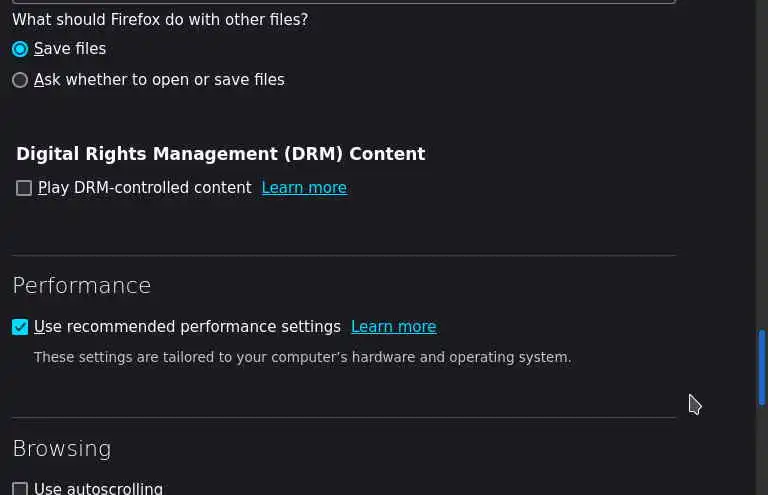Click the "Play DRM-controlled content" label text

145,188
